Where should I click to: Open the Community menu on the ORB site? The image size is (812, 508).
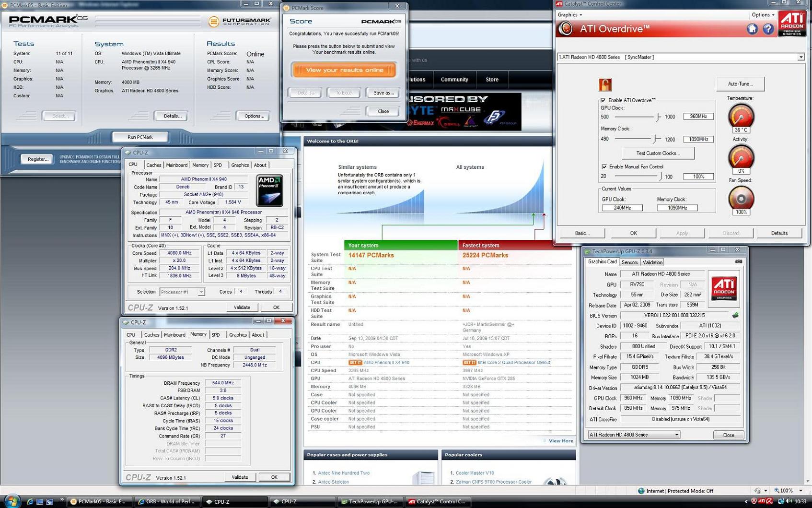tap(454, 80)
